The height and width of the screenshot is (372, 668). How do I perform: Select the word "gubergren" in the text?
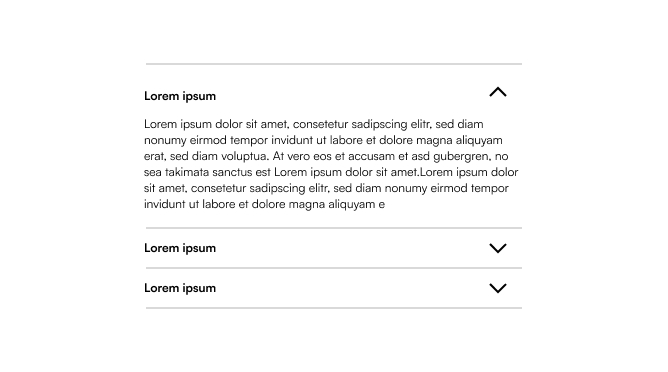[x=460, y=156]
